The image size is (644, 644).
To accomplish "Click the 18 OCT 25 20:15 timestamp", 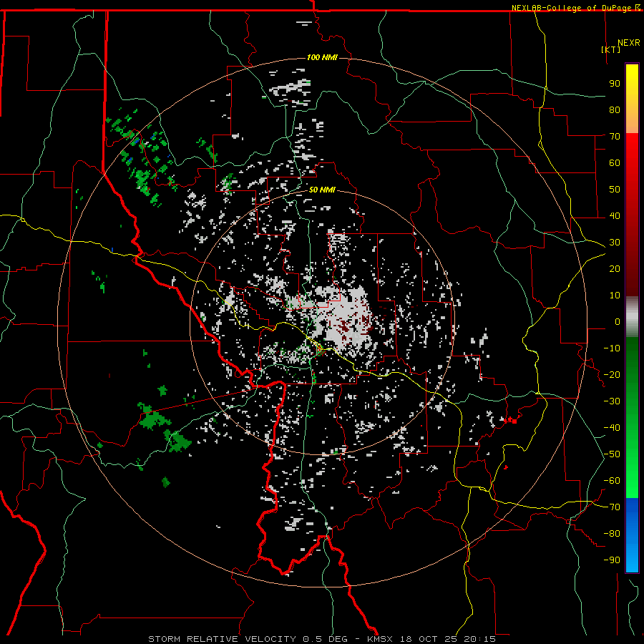I will pos(448,639).
